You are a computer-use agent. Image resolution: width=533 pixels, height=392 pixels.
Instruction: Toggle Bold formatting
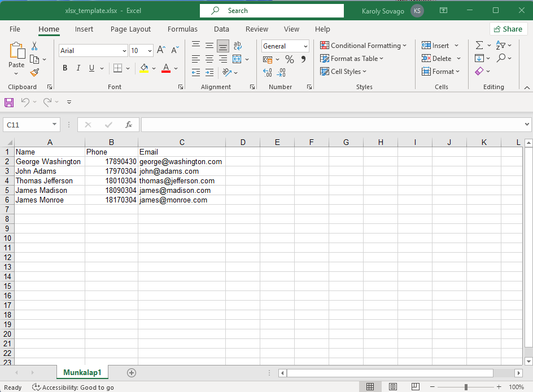tap(65, 68)
